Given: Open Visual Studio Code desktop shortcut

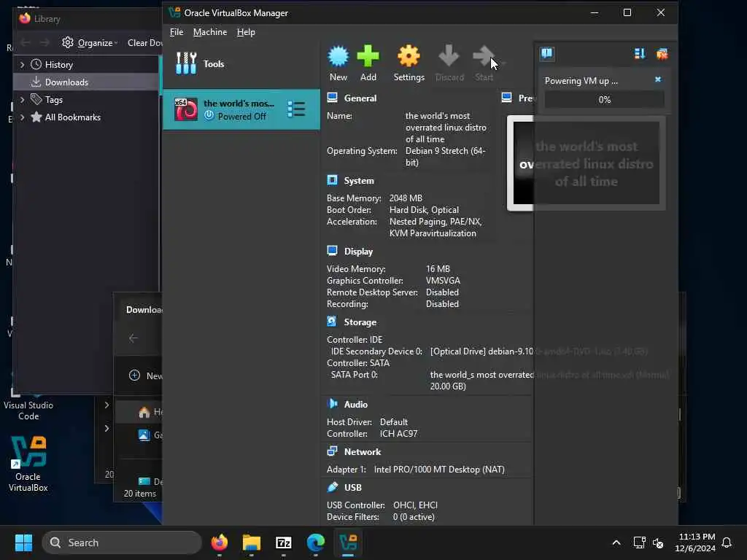Looking at the screenshot, I should [x=28, y=405].
